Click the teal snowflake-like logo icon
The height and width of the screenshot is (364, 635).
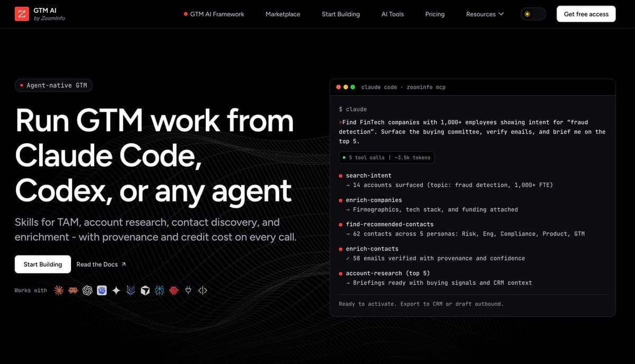pos(159,290)
